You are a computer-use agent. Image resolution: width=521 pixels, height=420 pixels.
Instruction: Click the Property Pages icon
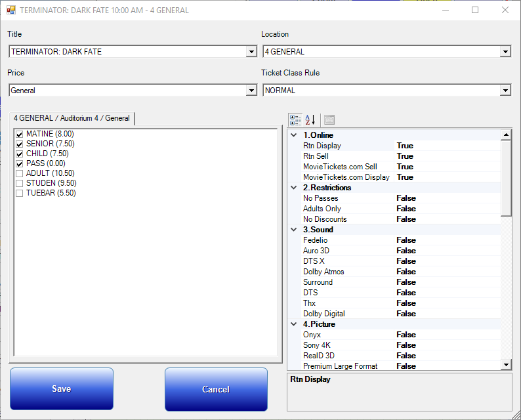point(329,120)
